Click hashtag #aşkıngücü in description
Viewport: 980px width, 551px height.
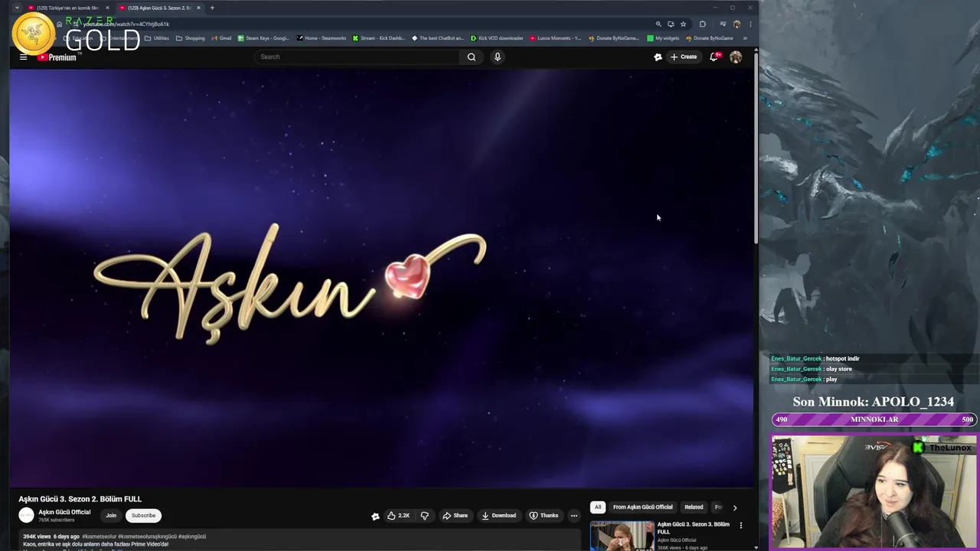192,536
